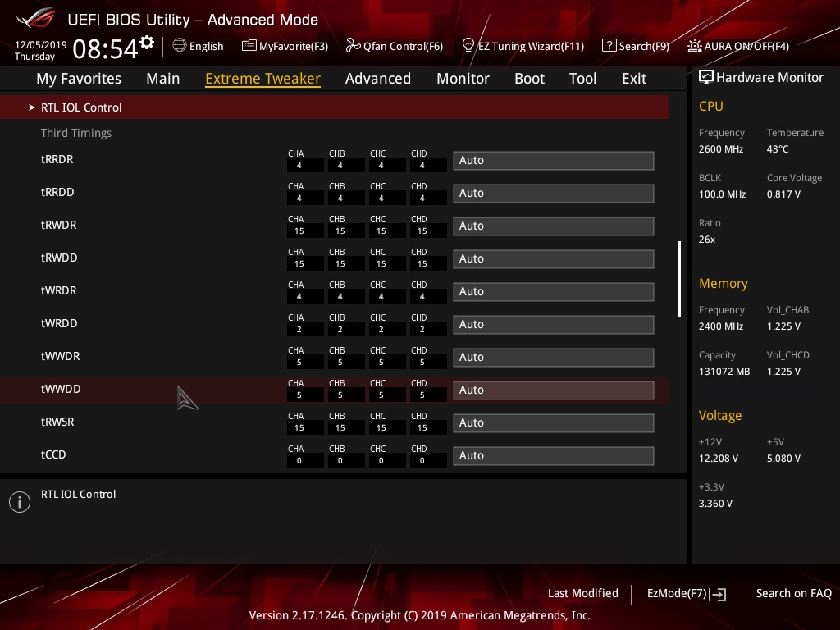Open the My Favorites tab
The image size is (840, 630).
point(79,78)
